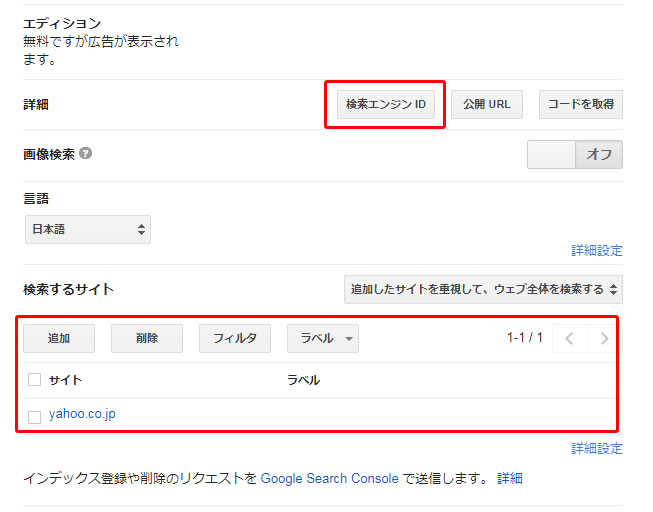Viewport: 653px width, 512px height.
Task: Open the 日本語 language dropdown
Action: click(88, 230)
